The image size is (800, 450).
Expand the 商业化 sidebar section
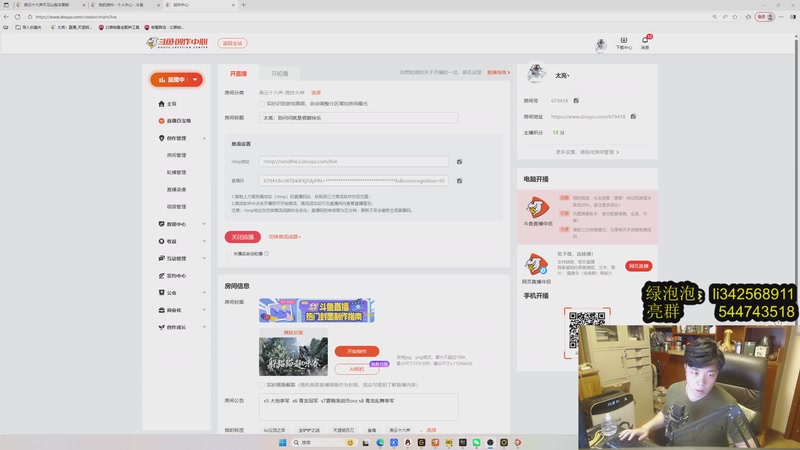pos(204,310)
